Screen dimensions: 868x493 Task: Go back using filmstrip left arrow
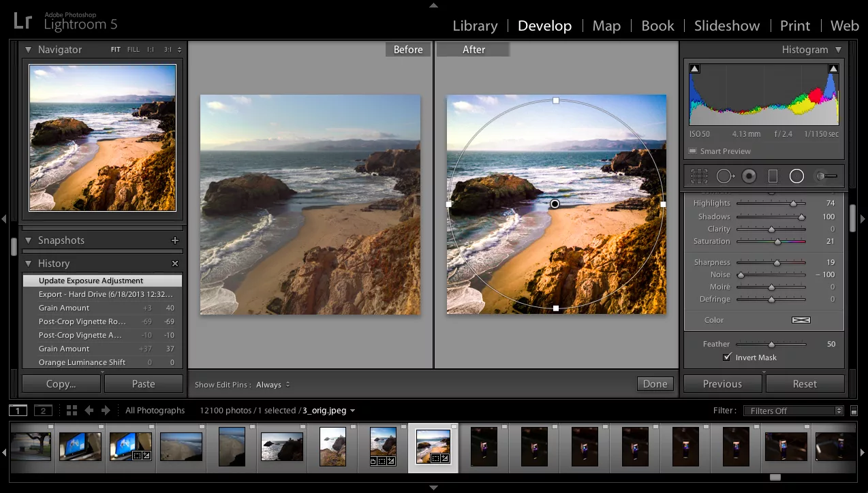click(89, 411)
